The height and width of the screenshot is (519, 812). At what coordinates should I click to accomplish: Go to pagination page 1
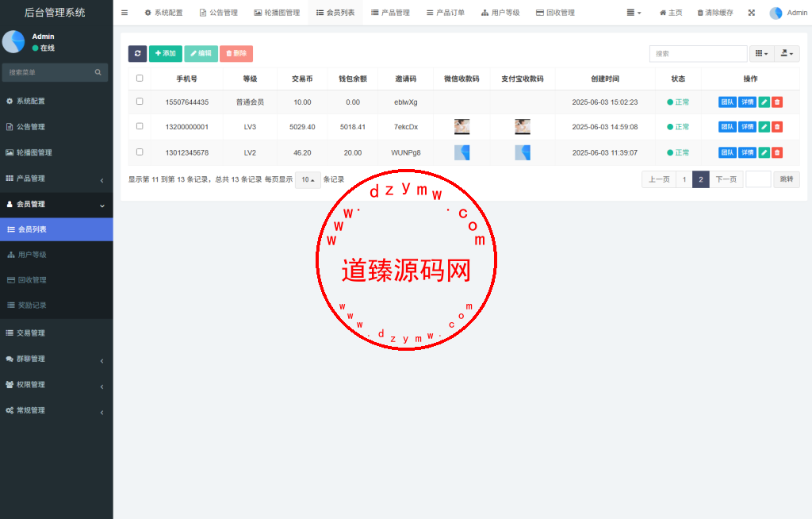click(x=684, y=179)
